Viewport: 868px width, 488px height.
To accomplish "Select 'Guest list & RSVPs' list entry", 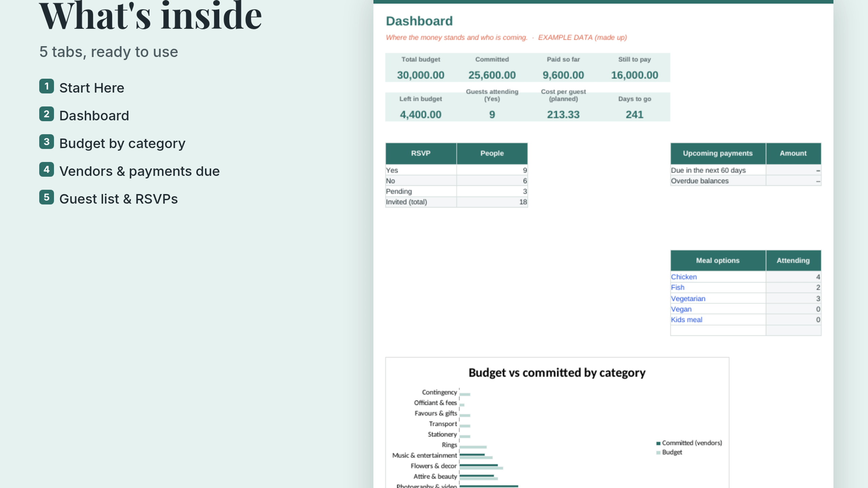I will pos(119,199).
